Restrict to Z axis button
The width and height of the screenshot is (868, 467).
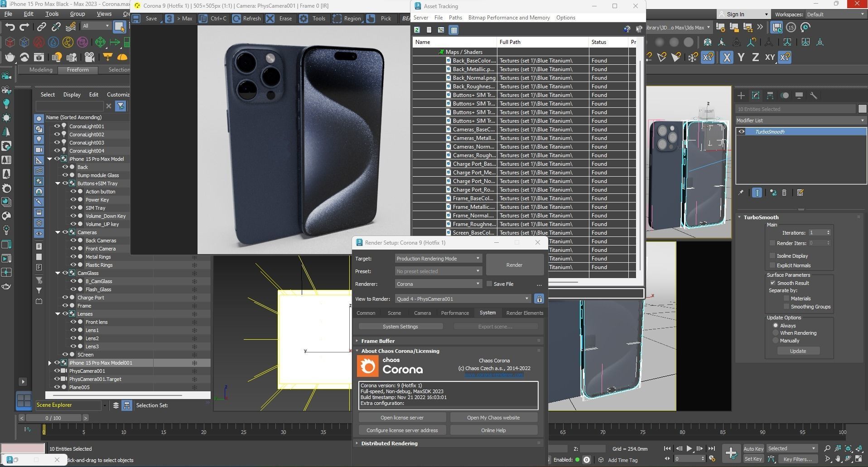[x=755, y=58]
